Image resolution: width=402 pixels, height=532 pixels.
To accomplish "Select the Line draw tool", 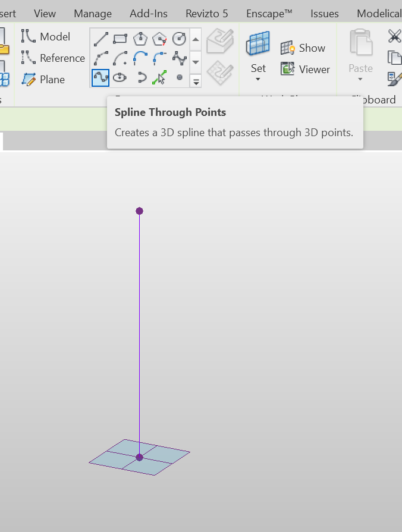I will pos(100,39).
